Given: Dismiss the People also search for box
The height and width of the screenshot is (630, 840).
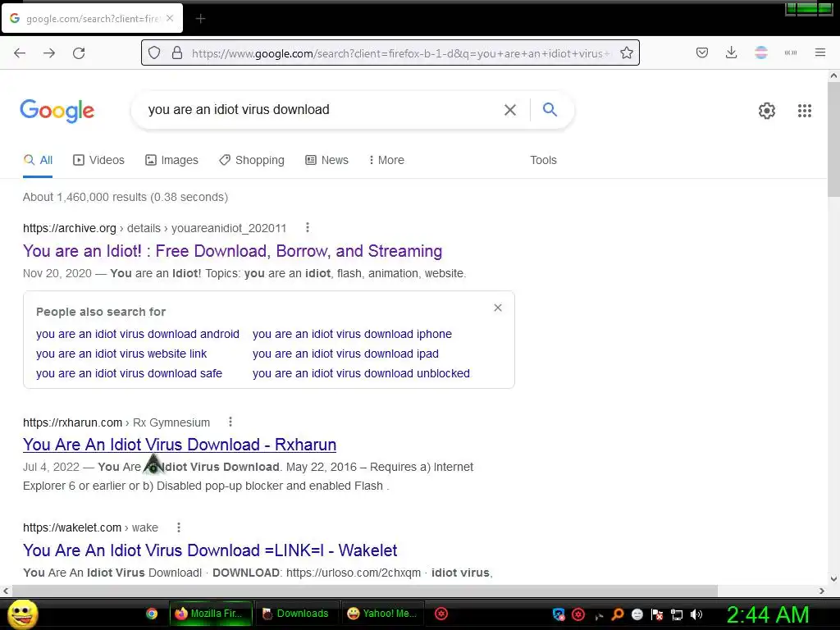Looking at the screenshot, I should click(x=498, y=308).
